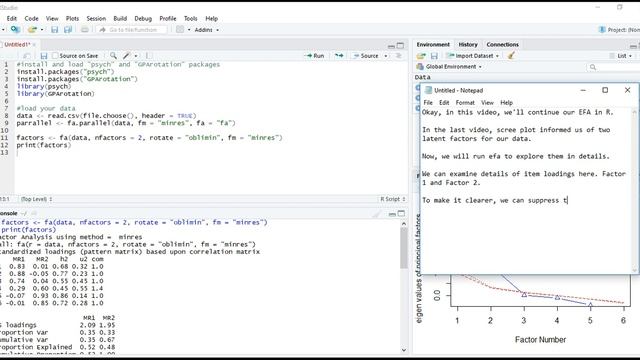
Task: Open RStudio's Help menu
Action: tap(211, 18)
